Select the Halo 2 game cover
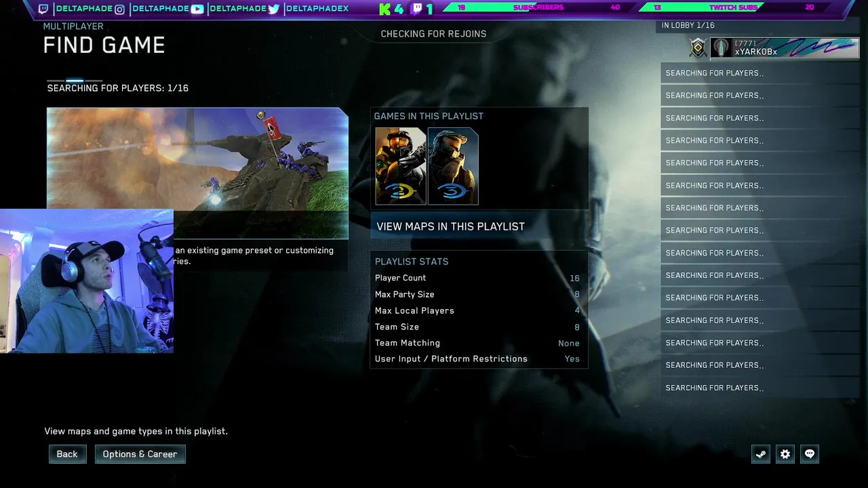This screenshot has width=868, height=488. tap(401, 166)
